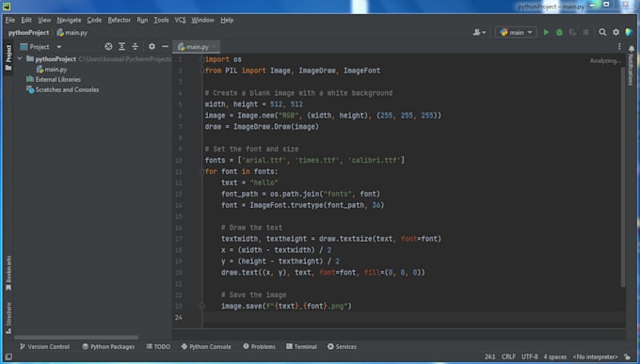Hide the Project panel with minus icon
Screen dimensions: 640x364
tap(165, 46)
